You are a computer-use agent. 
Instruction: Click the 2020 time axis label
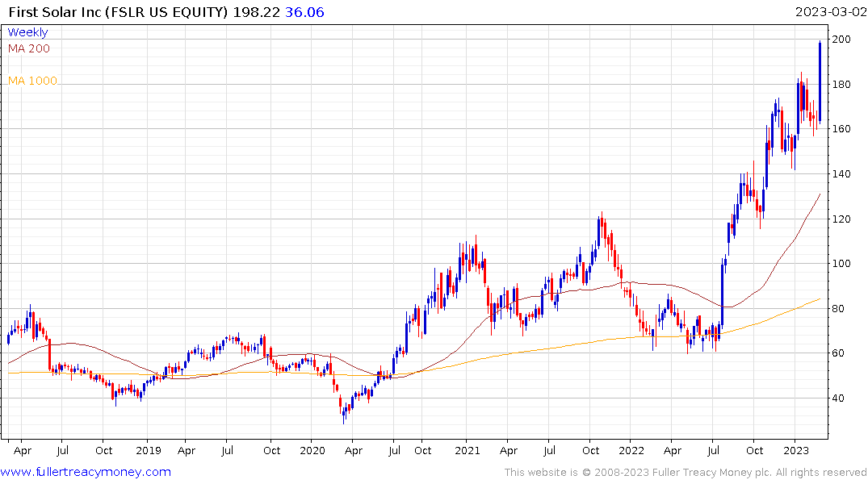pos(312,451)
